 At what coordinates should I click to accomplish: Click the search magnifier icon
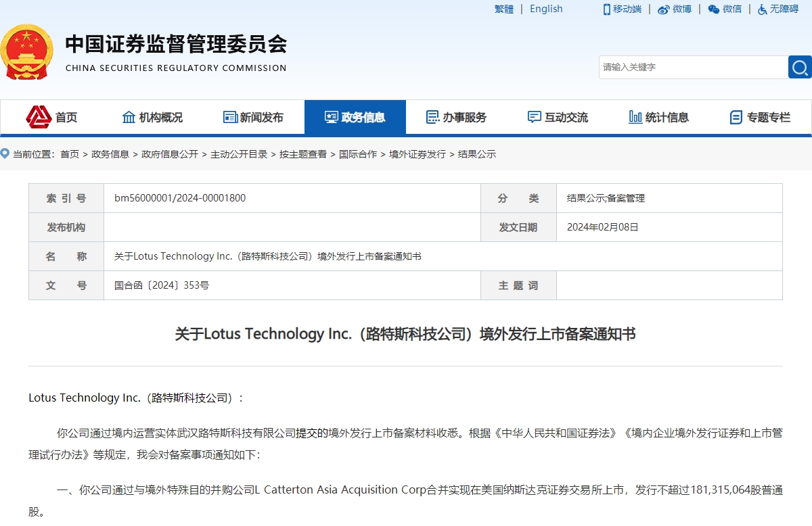point(799,67)
